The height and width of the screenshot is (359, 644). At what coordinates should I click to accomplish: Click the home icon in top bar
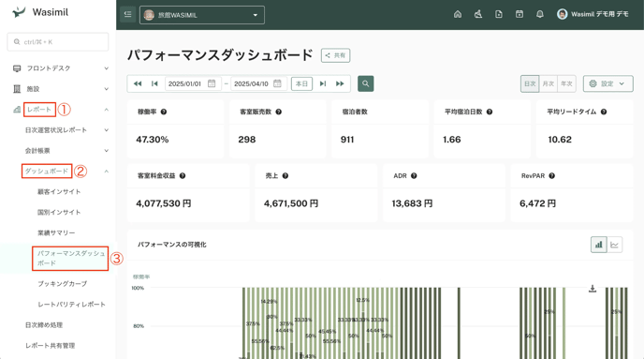point(458,14)
